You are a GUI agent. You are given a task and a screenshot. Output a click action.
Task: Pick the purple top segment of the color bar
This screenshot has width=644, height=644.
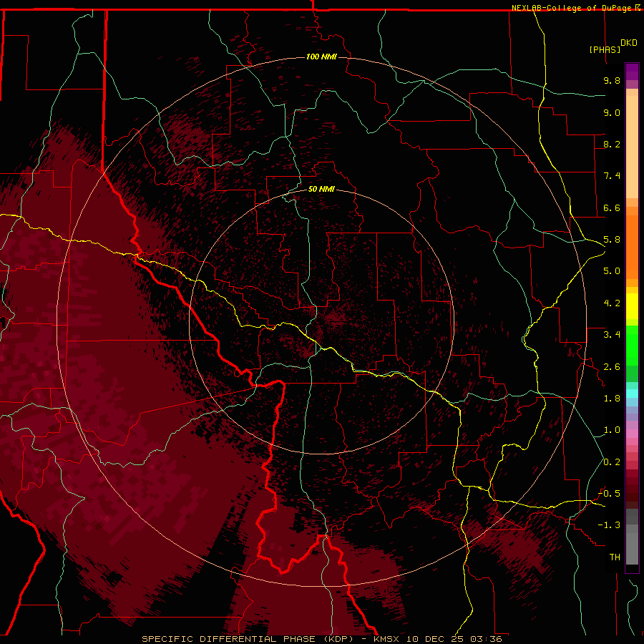click(x=632, y=72)
